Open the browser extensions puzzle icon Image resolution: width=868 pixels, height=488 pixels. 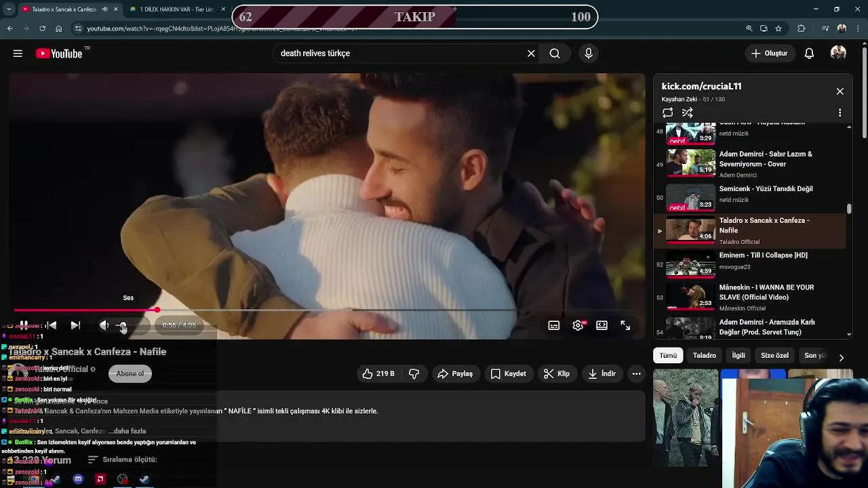(801, 28)
